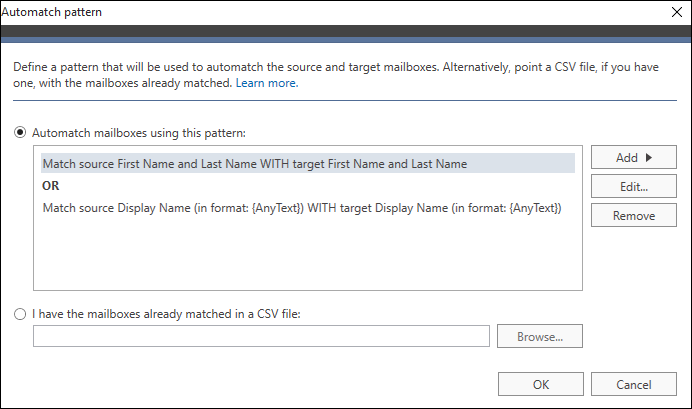Viewport: 692px width, 409px height.
Task: Confirm the dialog with OK
Action: coord(541,384)
